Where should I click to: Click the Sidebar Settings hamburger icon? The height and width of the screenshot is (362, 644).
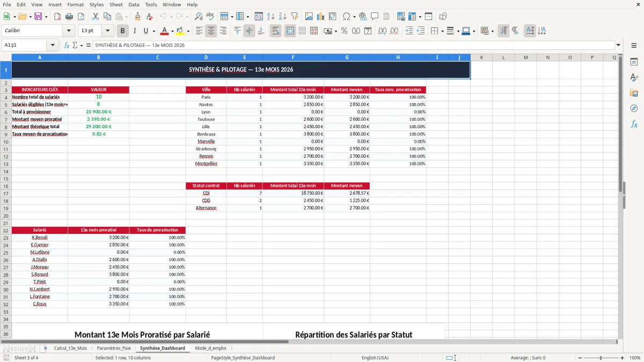(634, 45)
